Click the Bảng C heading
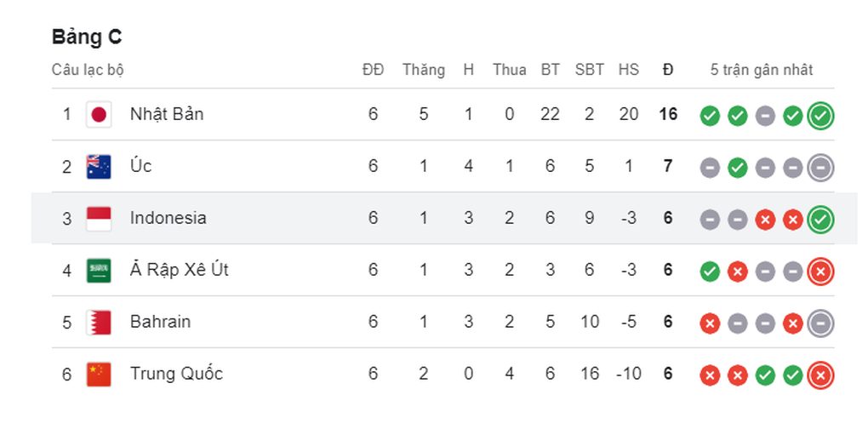This screenshot has width=868, height=429. click(x=87, y=37)
